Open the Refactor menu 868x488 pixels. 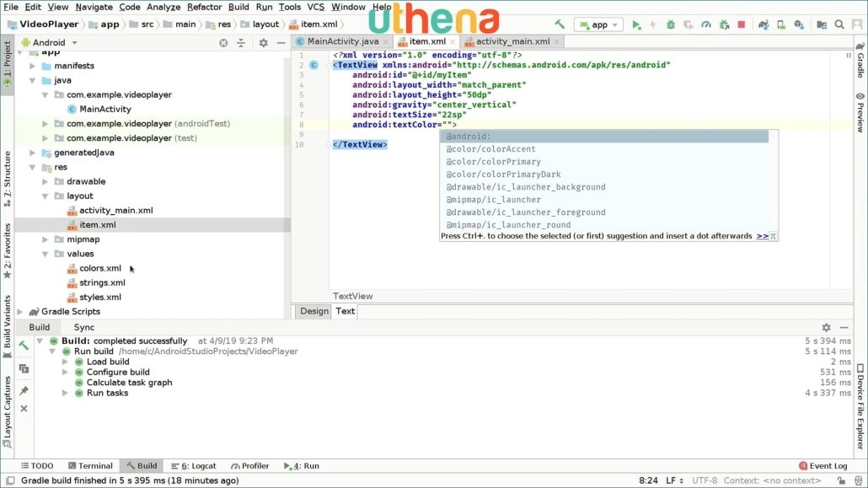coord(204,7)
